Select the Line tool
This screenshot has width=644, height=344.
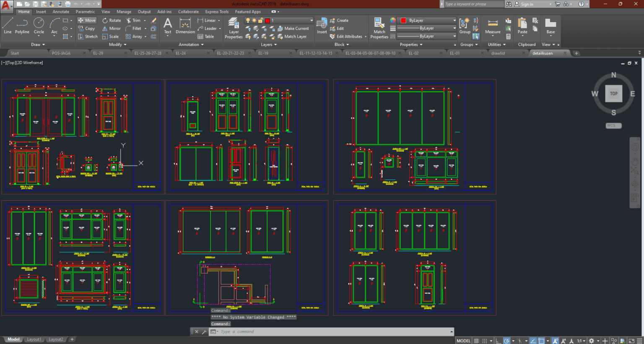[7, 26]
